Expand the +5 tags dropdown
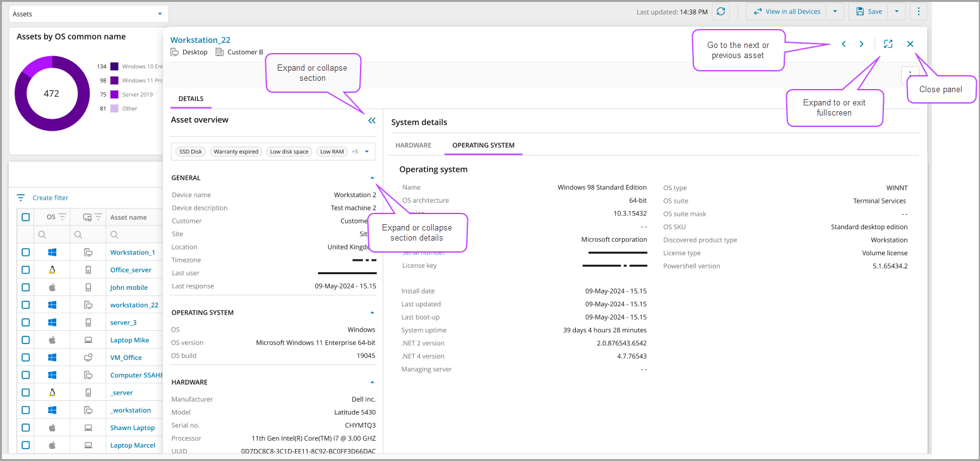Screen dimensions: 980x461 (x=366, y=152)
